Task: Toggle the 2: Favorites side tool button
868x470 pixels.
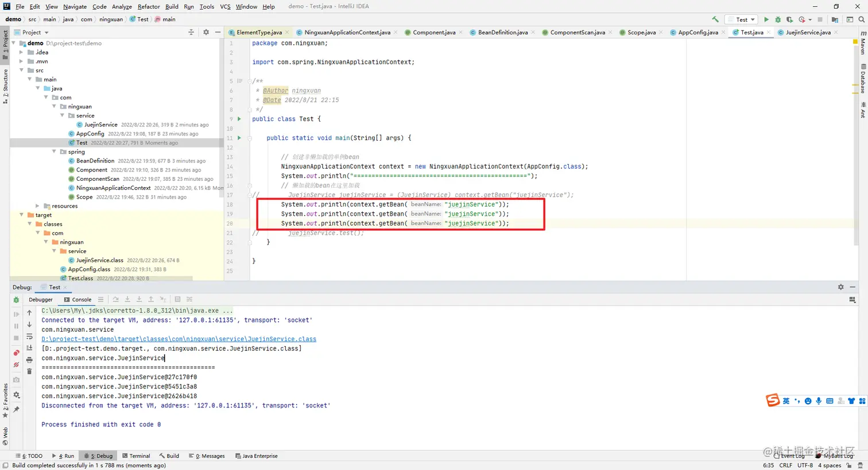Action: point(5,401)
